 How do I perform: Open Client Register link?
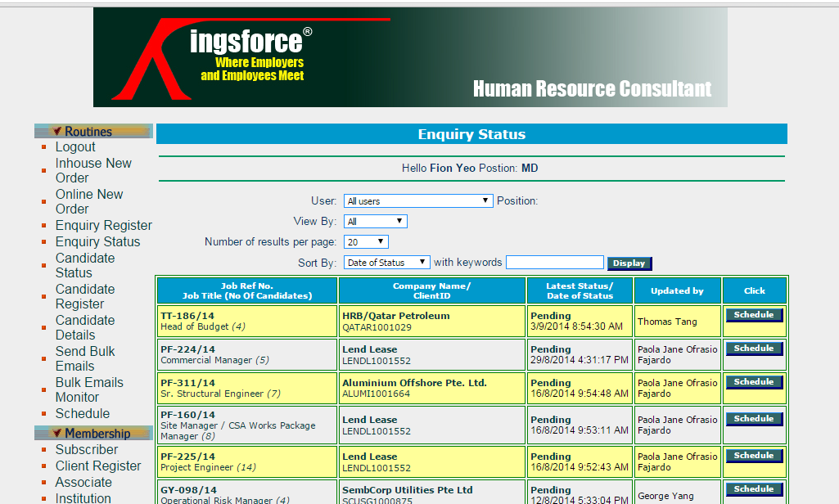pos(98,466)
